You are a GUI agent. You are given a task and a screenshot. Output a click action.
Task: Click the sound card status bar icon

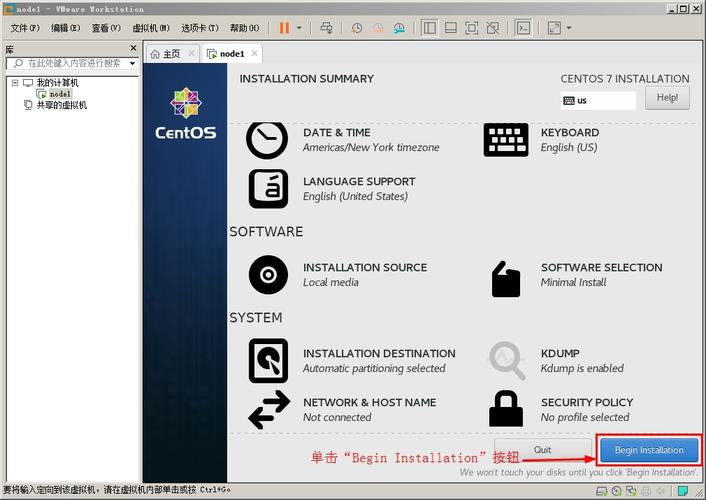coord(661,491)
